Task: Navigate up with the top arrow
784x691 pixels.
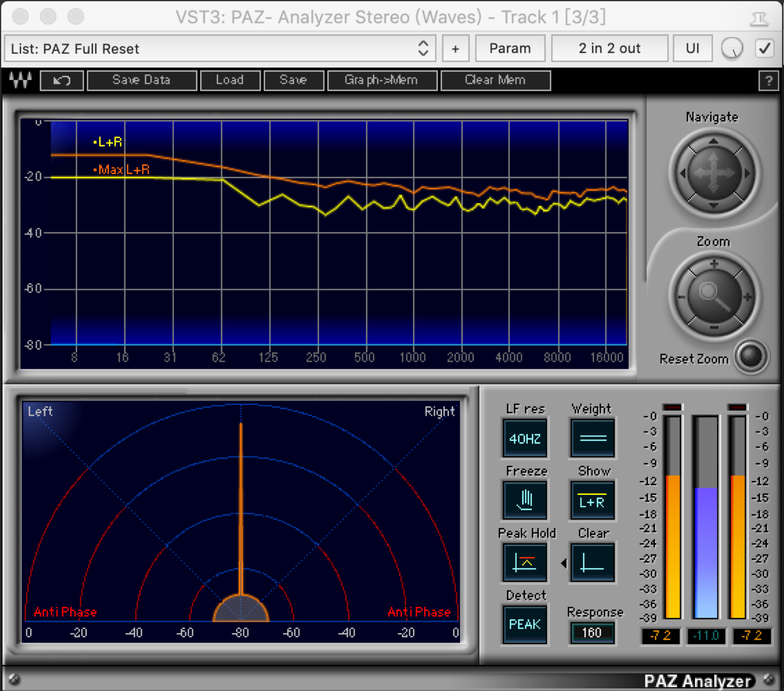Action: click(714, 141)
